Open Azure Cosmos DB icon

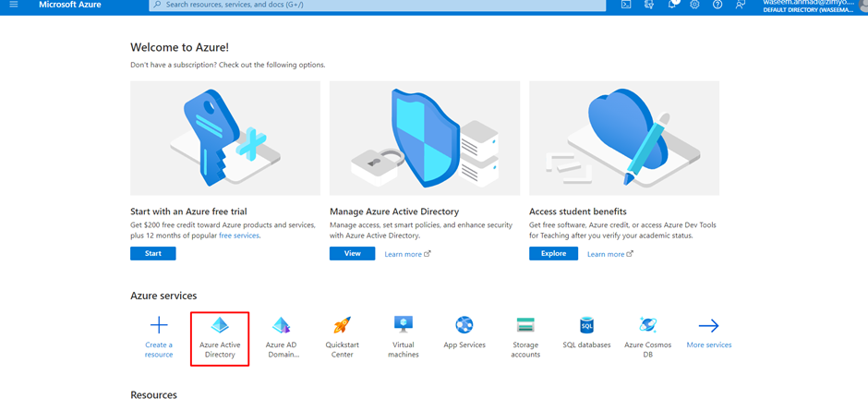tap(647, 325)
